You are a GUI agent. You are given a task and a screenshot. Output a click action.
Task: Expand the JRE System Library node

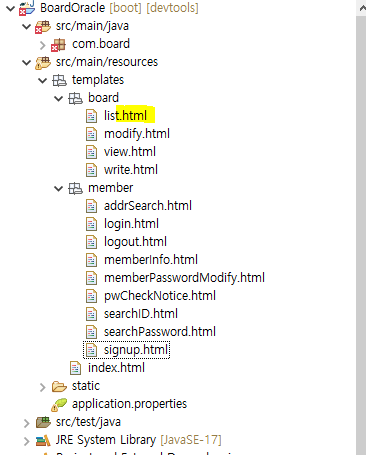tap(26, 441)
